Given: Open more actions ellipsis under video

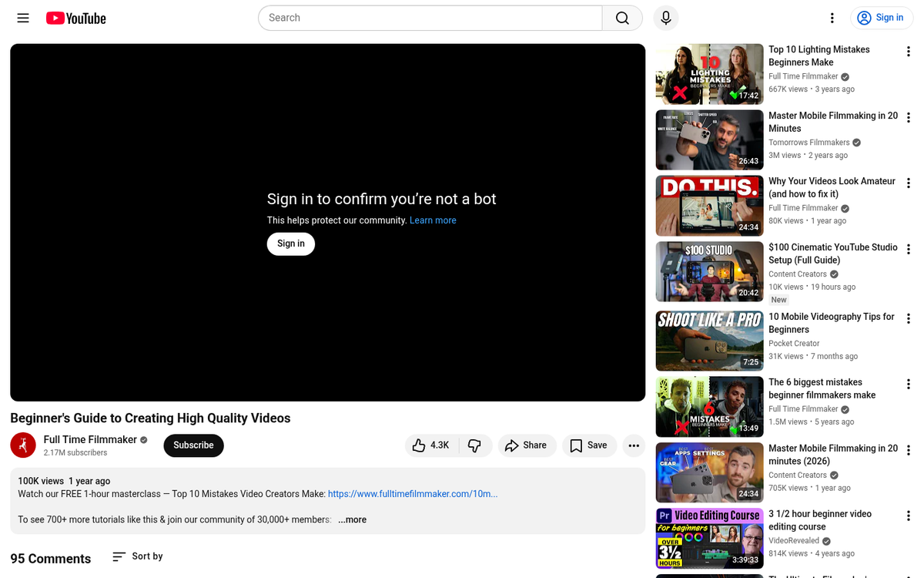Looking at the screenshot, I should coord(634,445).
